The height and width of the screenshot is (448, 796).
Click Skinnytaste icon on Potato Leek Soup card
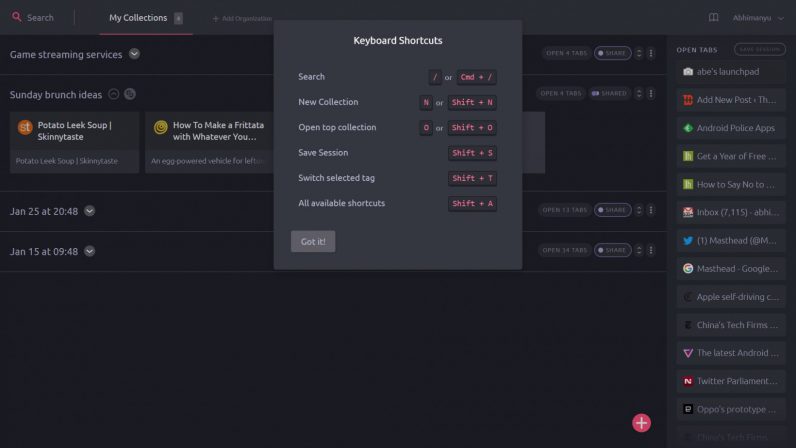[25, 127]
